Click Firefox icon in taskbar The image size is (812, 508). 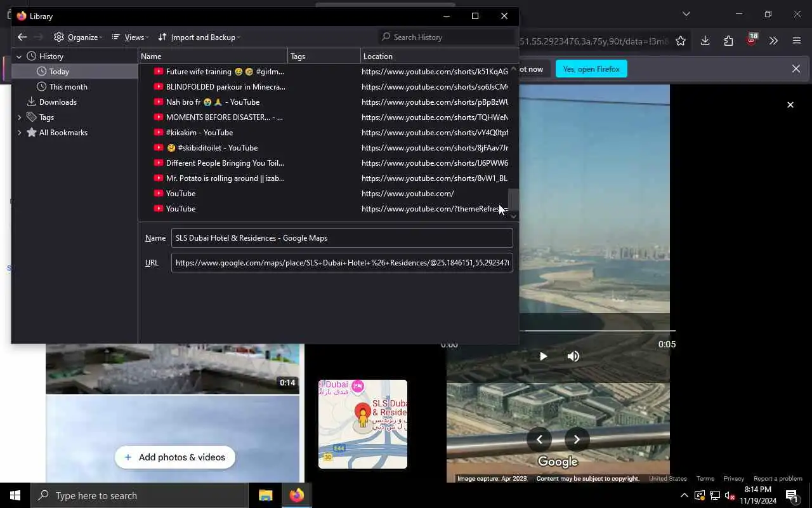click(x=296, y=495)
